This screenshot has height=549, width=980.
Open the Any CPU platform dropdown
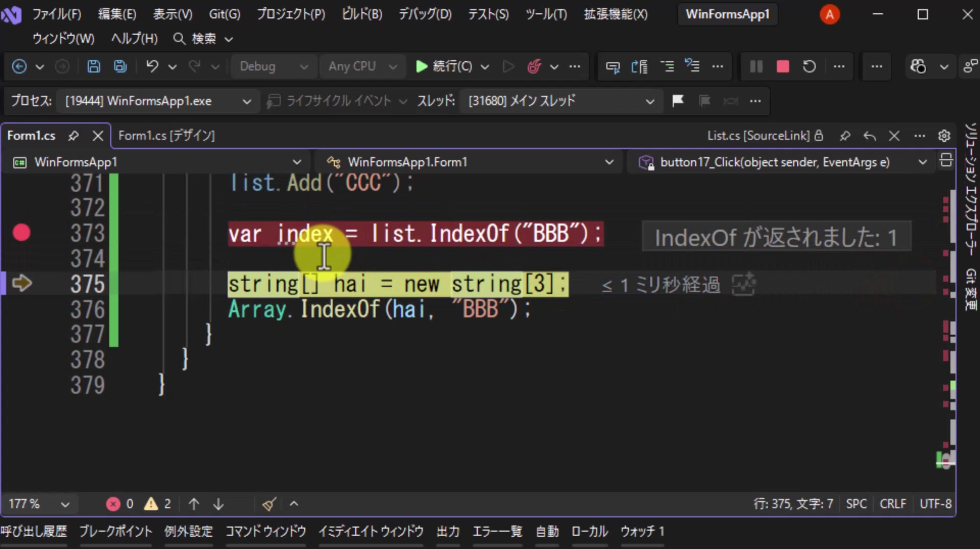[x=362, y=66]
